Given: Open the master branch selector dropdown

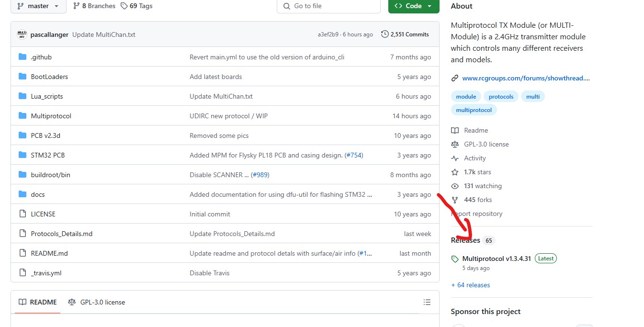Looking at the screenshot, I should pyautogui.click(x=38, y=6).
